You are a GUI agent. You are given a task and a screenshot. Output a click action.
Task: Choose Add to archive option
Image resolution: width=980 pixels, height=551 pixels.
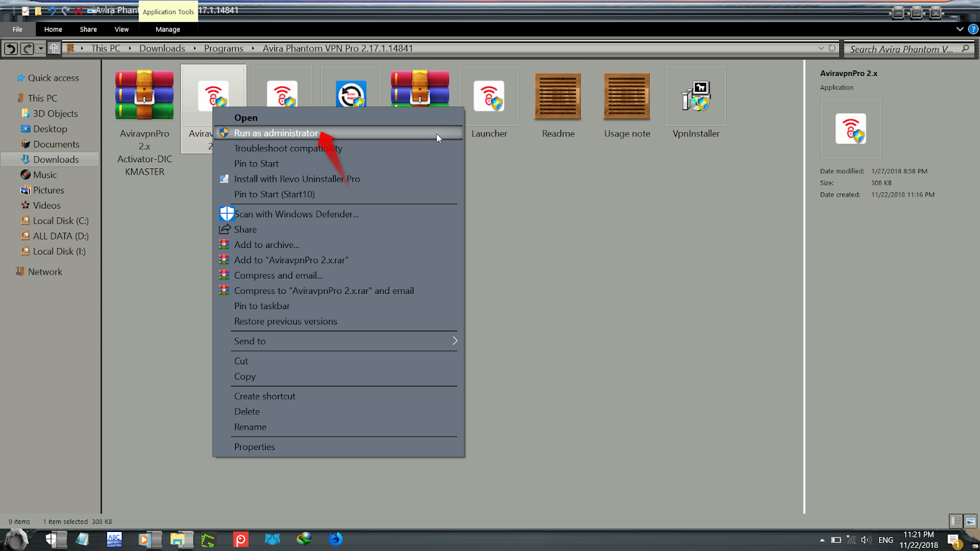click(x=338, y=244)
